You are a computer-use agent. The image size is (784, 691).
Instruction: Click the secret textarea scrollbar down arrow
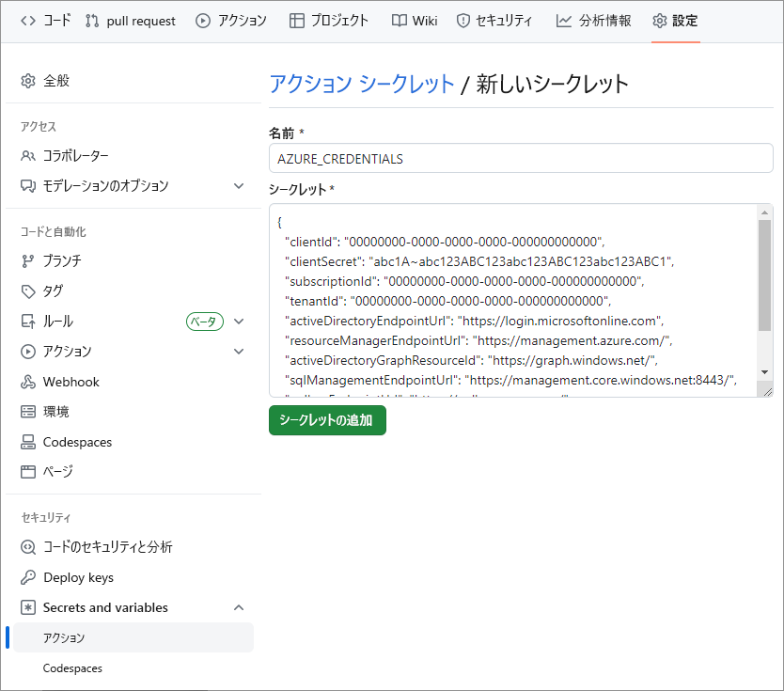(764, 372)
